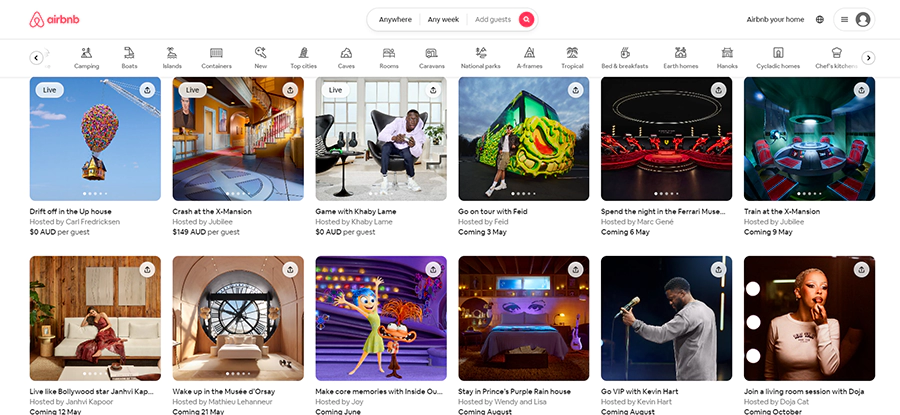This screenshot has width=900, height=415.
Task: Share the Janhvi Kapoor listing
Action: pos(148,269)
